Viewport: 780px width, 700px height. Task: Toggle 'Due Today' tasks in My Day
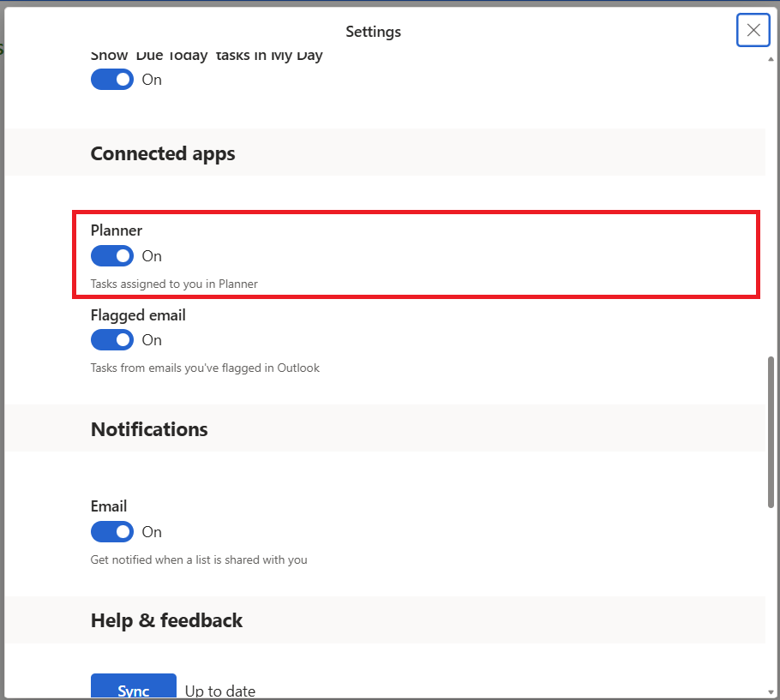(112, 80)
